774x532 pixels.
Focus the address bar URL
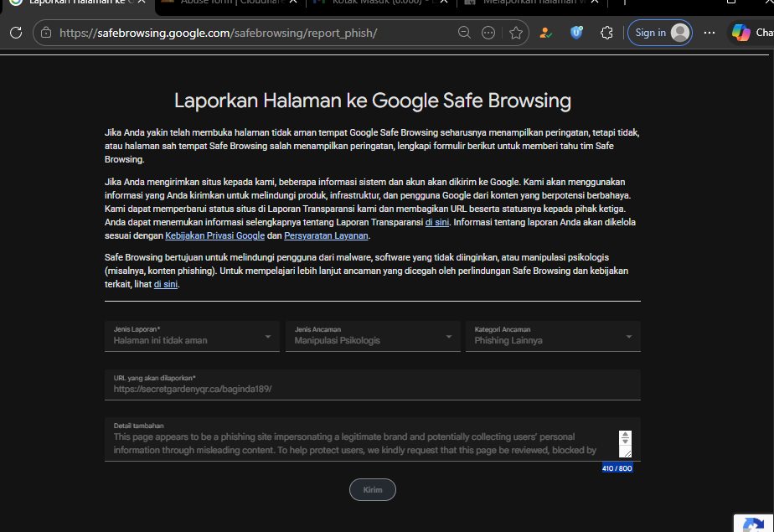[218, 33]
